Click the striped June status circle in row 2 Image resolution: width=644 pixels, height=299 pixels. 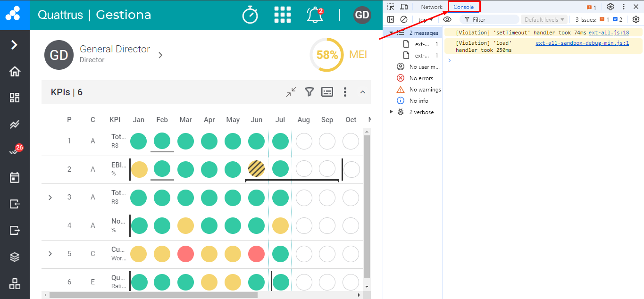pos(257,169)
